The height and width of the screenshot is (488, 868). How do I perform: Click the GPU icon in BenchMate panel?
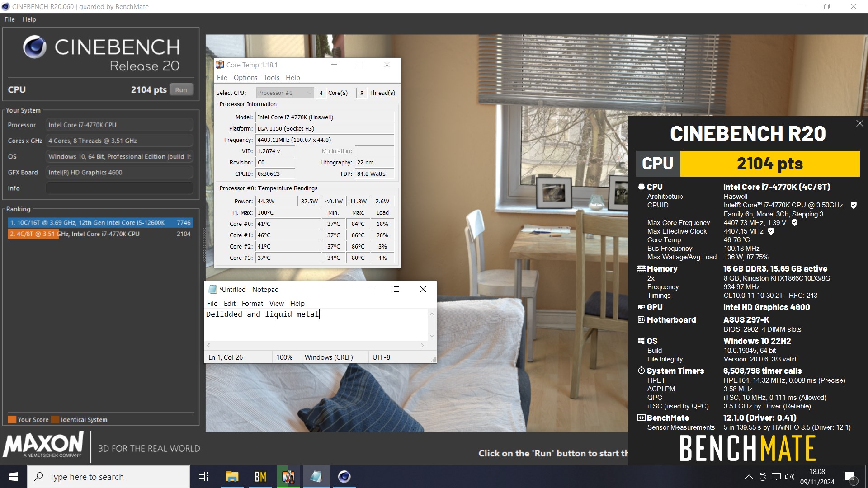pos(641,307)
